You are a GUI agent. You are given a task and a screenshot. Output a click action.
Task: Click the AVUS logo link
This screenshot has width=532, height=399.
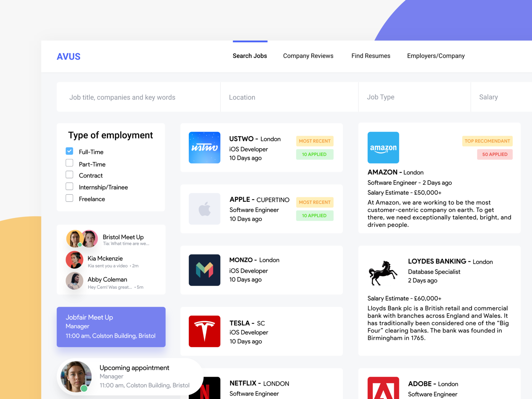pos(68,57)
